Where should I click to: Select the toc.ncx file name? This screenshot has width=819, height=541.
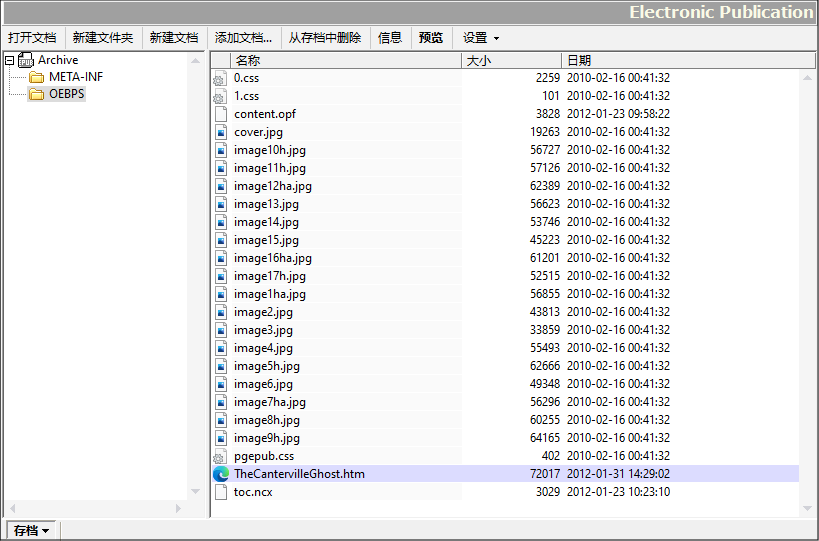click(x=253, y=492)
